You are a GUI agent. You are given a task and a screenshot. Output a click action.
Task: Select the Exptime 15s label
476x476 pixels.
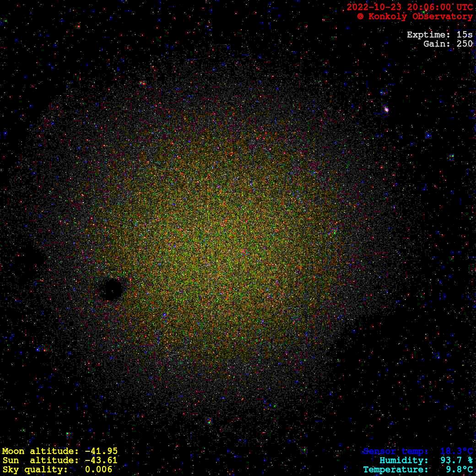[x=439, y=35]
